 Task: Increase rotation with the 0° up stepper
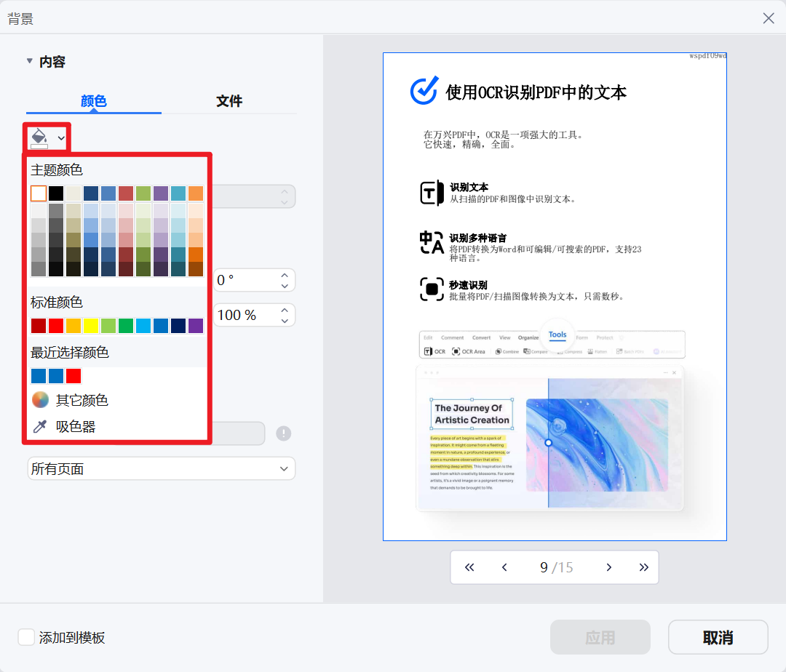point(285,275)
